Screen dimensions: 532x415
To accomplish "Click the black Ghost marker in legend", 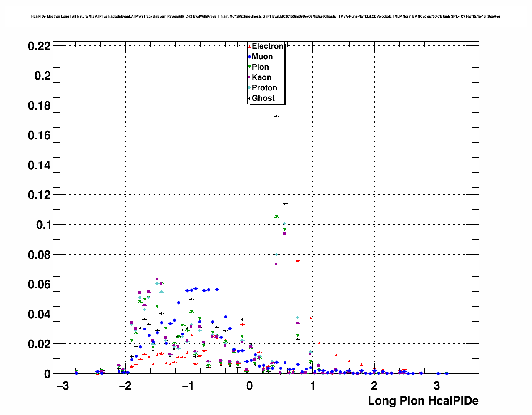I will pos(249,98).
